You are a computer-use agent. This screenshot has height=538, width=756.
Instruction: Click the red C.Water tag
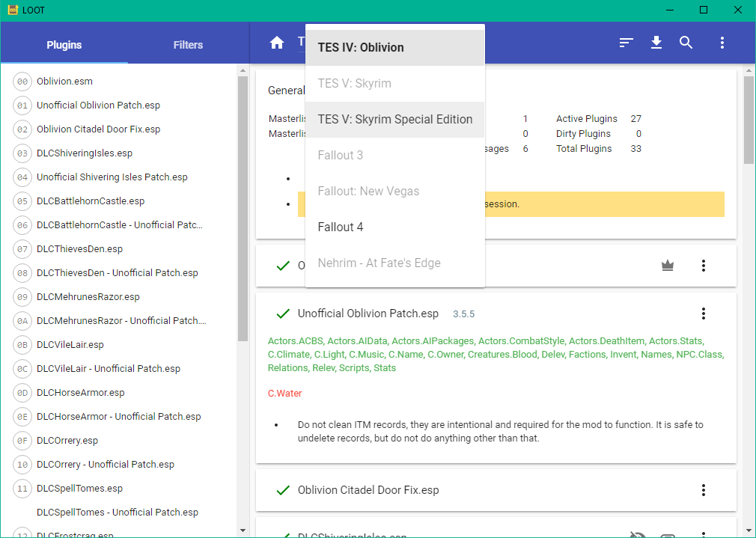[285, 394]
